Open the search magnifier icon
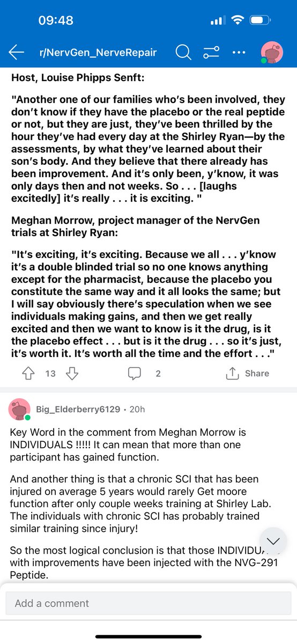The height and width of the screenshot is (644, 297). (183, 53)
